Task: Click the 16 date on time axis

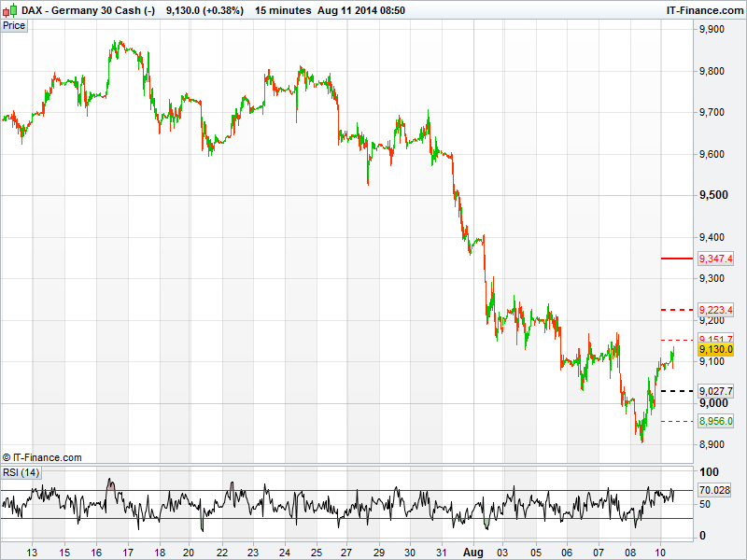Action: 96,551
